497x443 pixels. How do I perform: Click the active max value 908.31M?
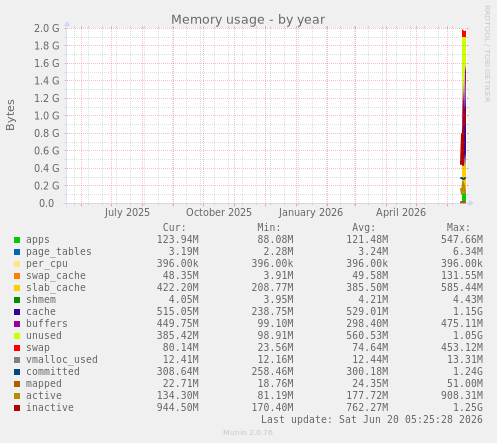pos(462,396)
